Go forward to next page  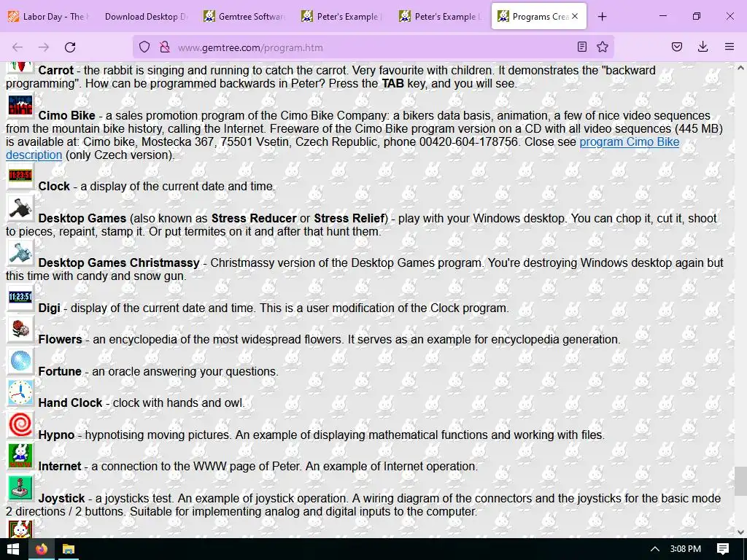tap(44, 47)
